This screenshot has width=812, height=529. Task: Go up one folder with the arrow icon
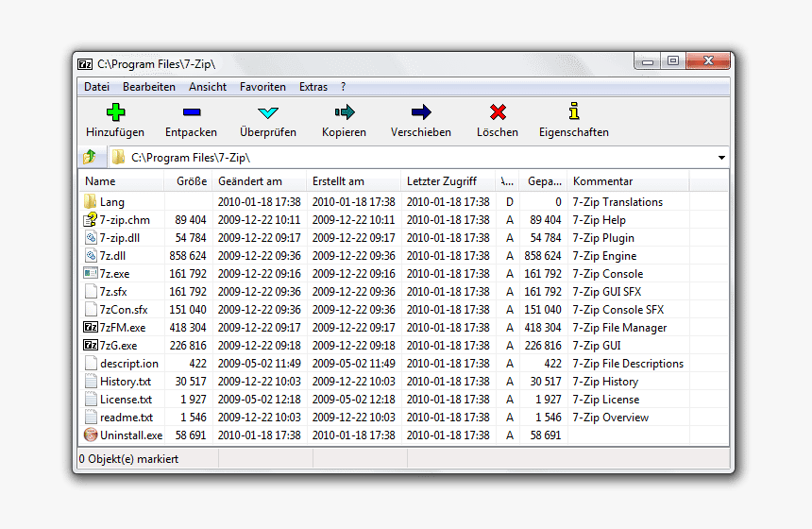(x=90, y=157)
